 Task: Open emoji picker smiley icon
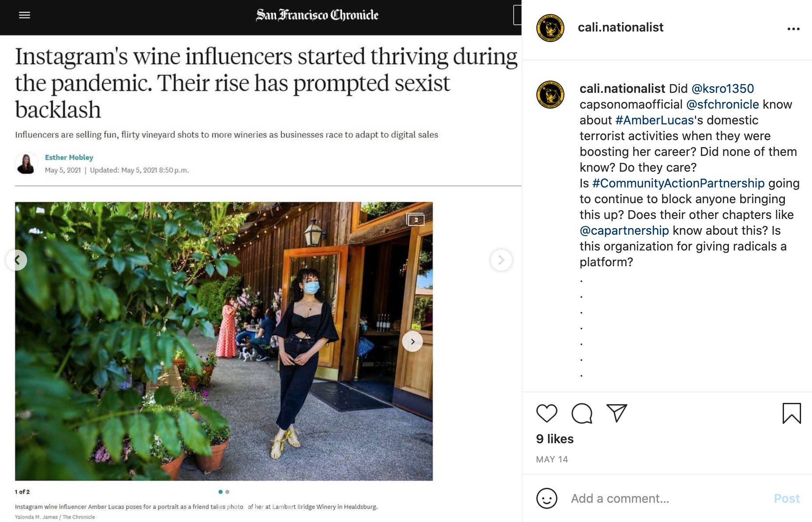click(x=546, y=498)
